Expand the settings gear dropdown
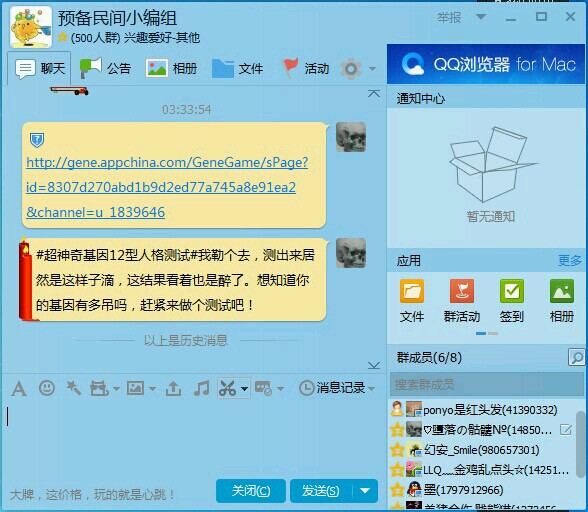This screenshot has width=588, height=512. (x=372, y=69)
